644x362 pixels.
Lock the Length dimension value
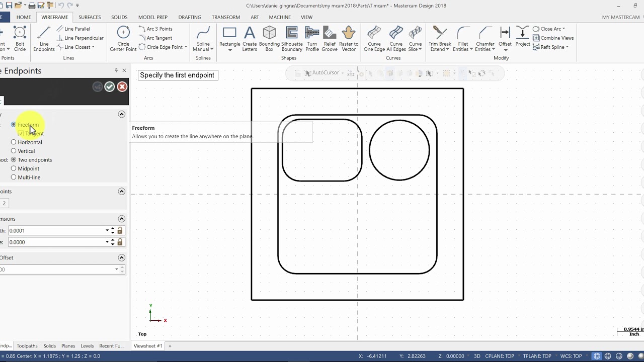pyautogui.click(x=120, y=231)
